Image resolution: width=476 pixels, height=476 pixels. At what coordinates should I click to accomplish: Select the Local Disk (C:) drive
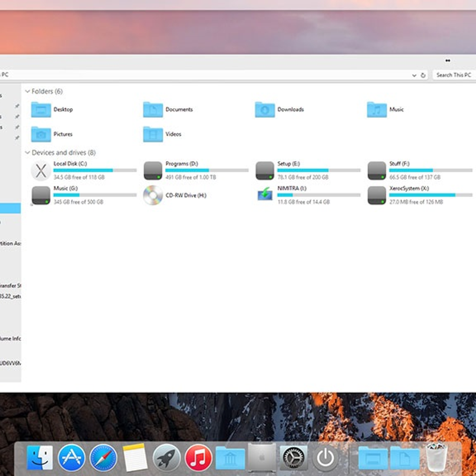click(x=41, y=171)
